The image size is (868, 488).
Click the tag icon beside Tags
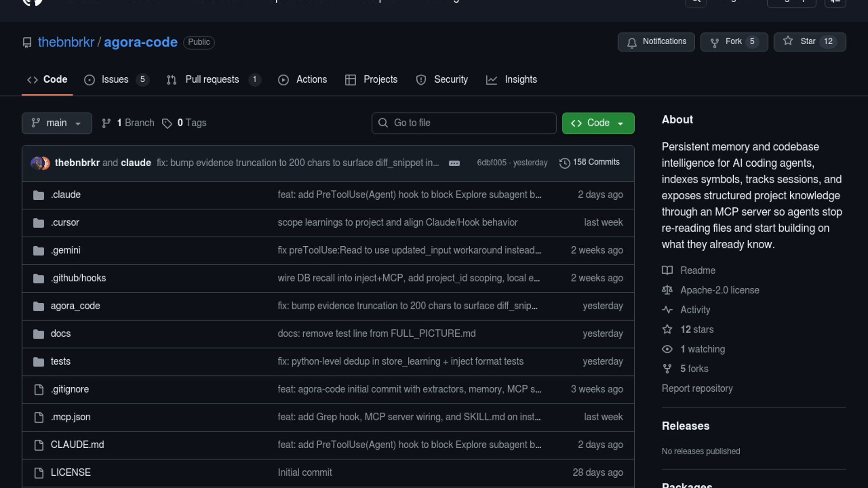(167, 123)
